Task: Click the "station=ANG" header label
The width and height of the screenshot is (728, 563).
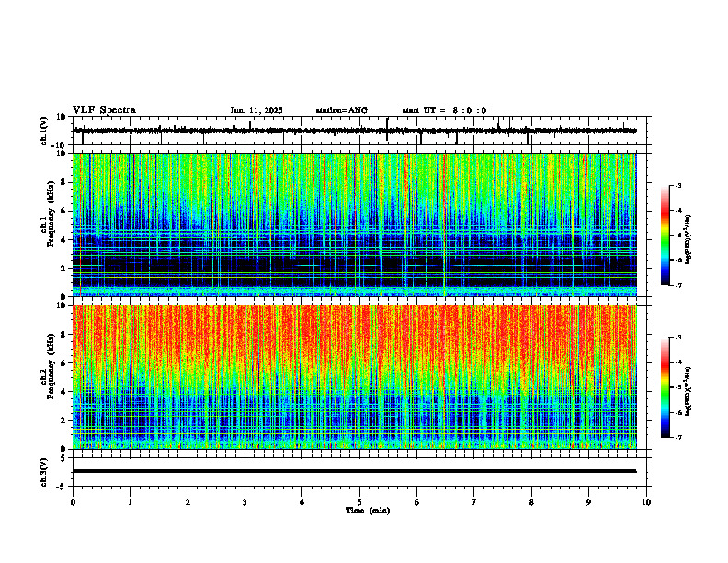Action: pos(342,110)
